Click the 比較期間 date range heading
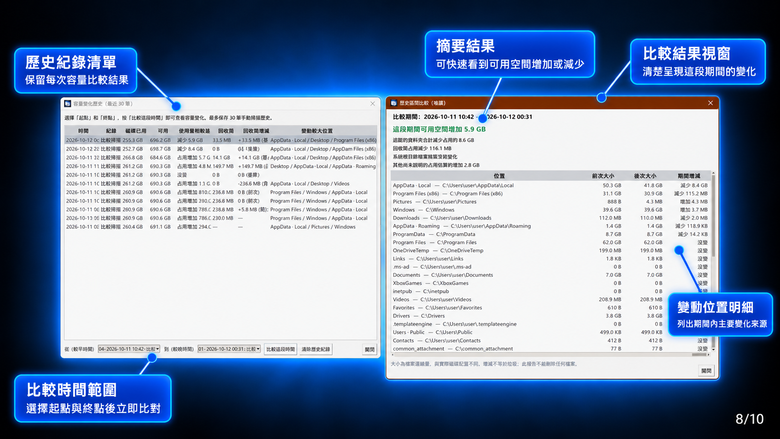The image size is (780, 439). tap(462, 117)
